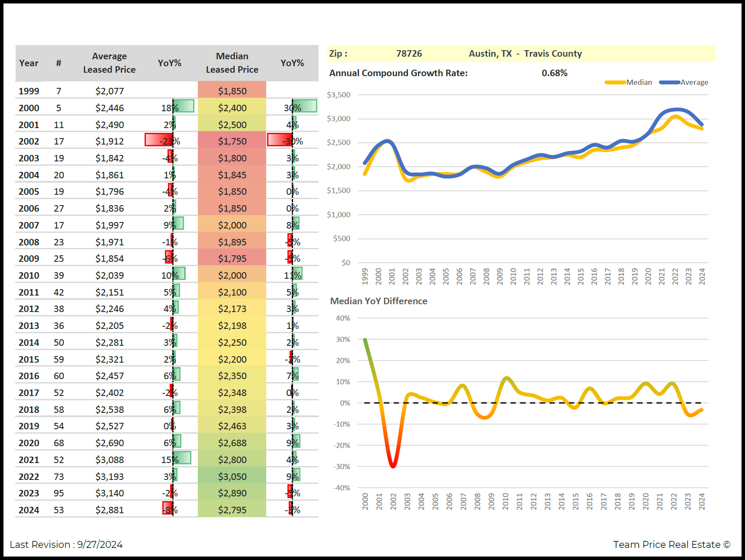The image size is (745, 560).
Task: Click the Team Price Real Estate copyright text
Action: coord(671,544)
